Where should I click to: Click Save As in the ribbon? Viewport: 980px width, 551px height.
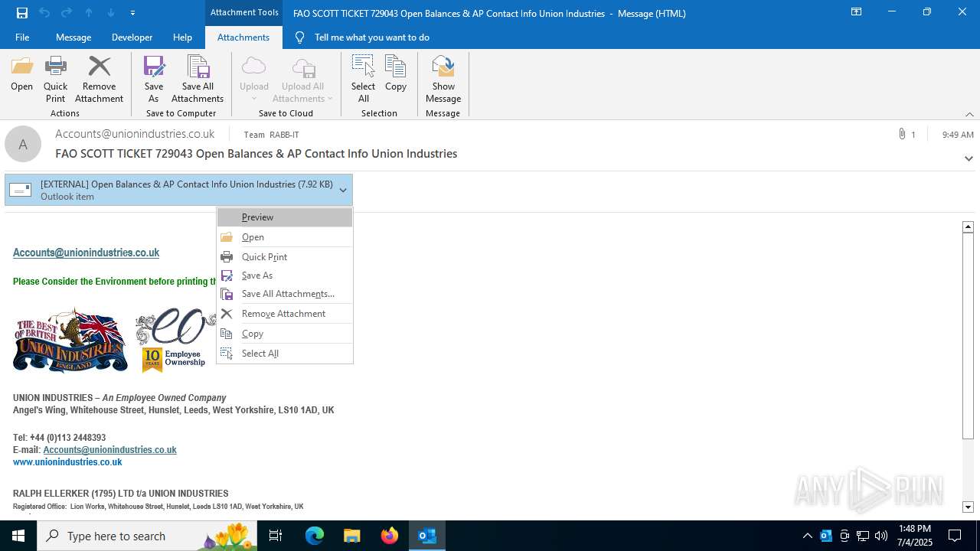click(x=154, y=80)
